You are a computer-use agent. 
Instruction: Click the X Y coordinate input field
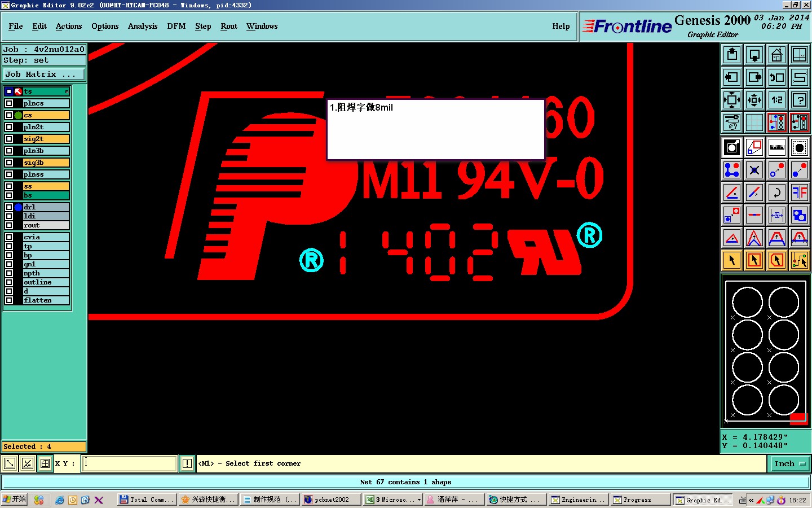(130, 463)
